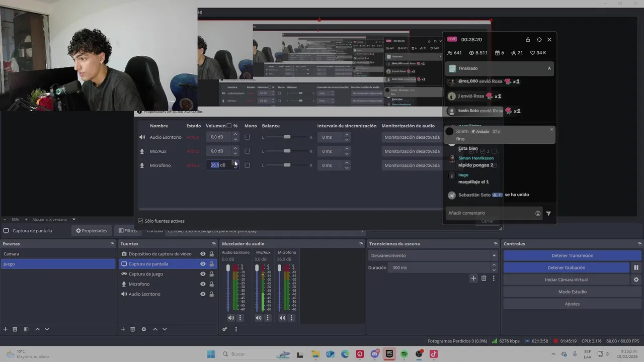Open emoji picker in comment box
Screen dimensions: 644x362
tap(538, 213)
